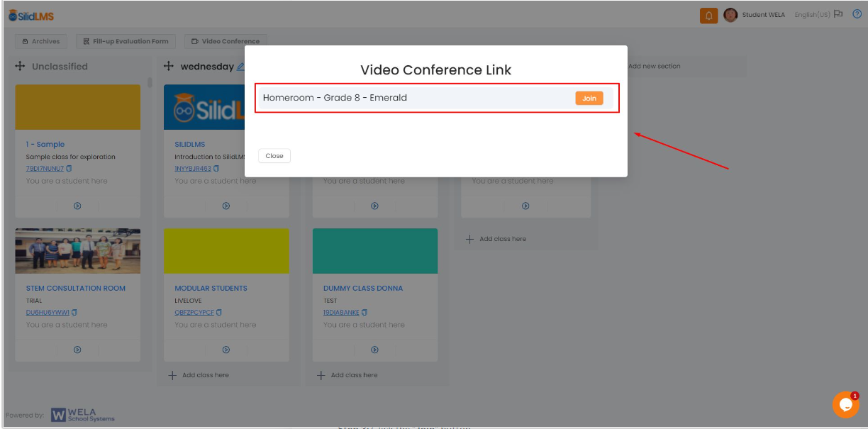Click Add class here under DUMMY CLASS DONNA

[347, 374]
